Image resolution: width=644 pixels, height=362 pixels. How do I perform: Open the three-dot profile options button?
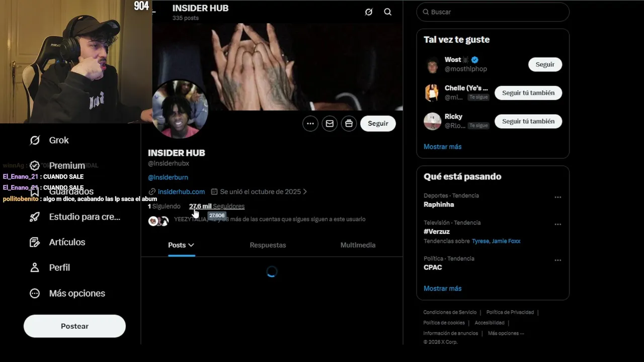(x=310, y=124)
